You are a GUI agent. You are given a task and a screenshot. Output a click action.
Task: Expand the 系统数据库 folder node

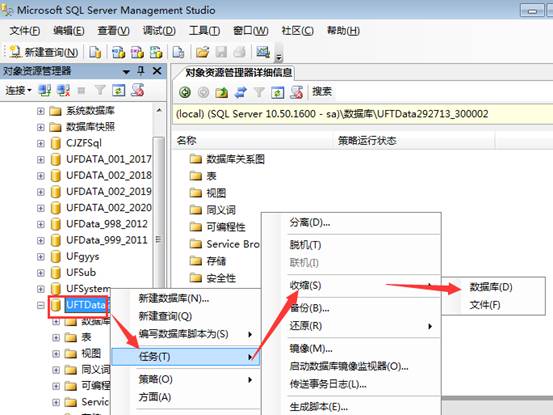click(x=41, y=111)
